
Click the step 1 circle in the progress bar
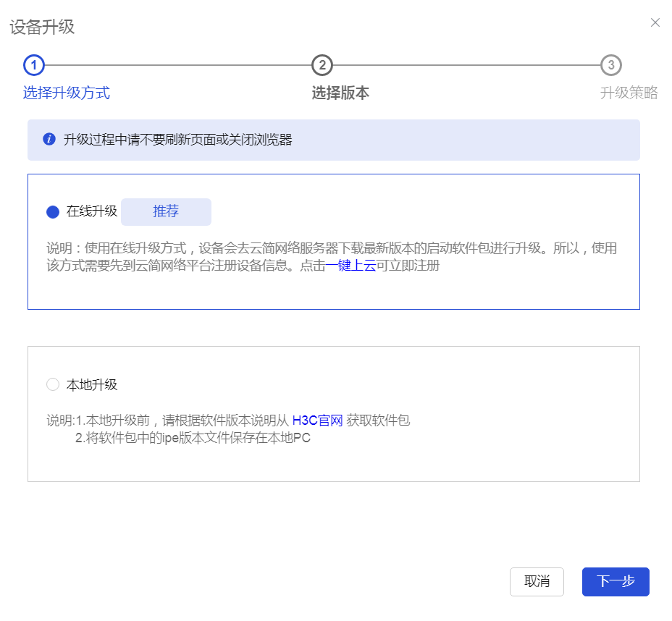34,65
